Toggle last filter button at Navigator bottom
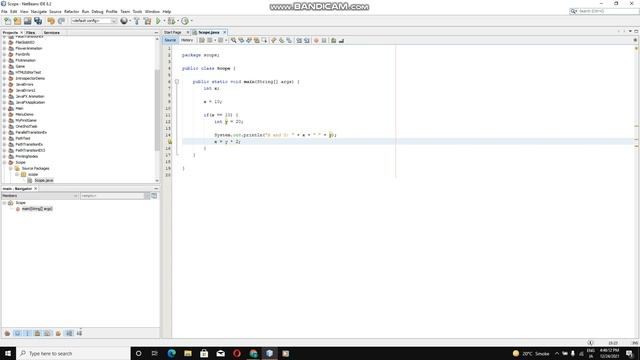 click(x=79, y=333)
